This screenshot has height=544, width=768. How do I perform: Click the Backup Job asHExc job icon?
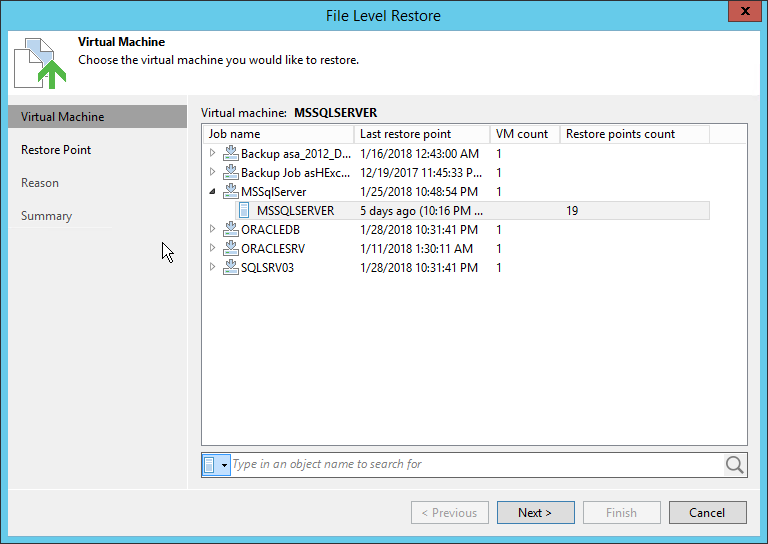(x=231, y=172)
